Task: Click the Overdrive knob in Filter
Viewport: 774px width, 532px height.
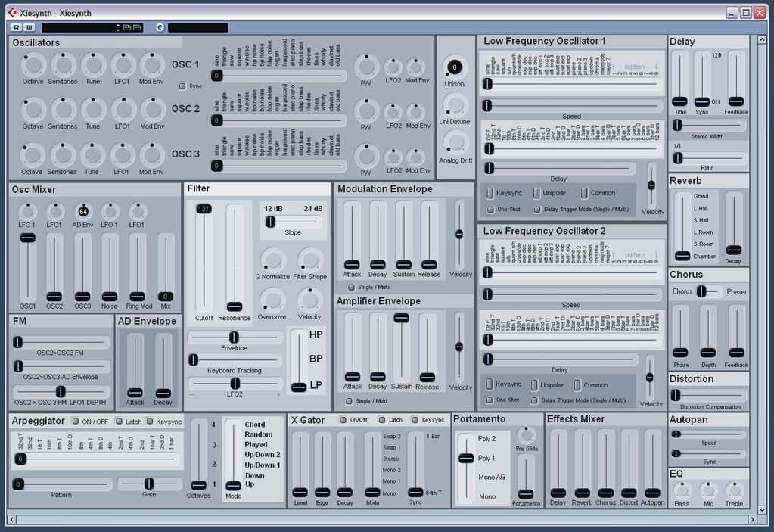Action: point(272,299)
